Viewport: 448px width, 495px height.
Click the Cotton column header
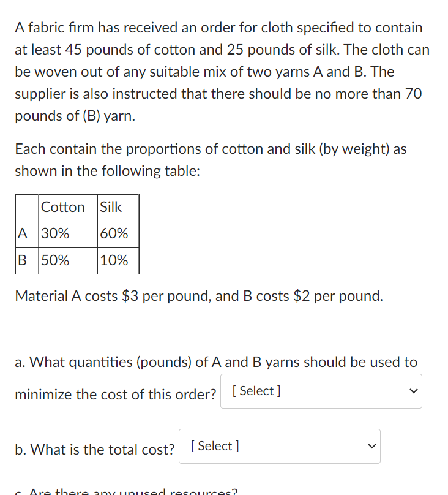pos(63,207)
